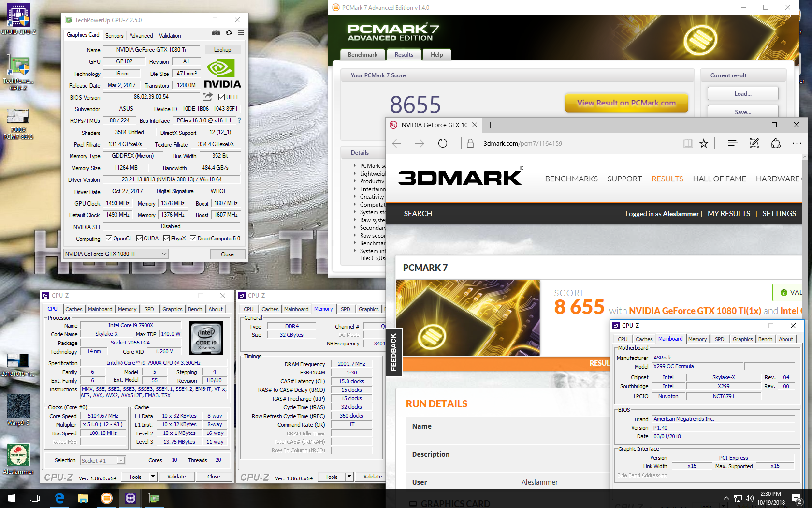Click the Save... button in PCMark 7
Screen dimensions: 812x508
coord(743,112)
